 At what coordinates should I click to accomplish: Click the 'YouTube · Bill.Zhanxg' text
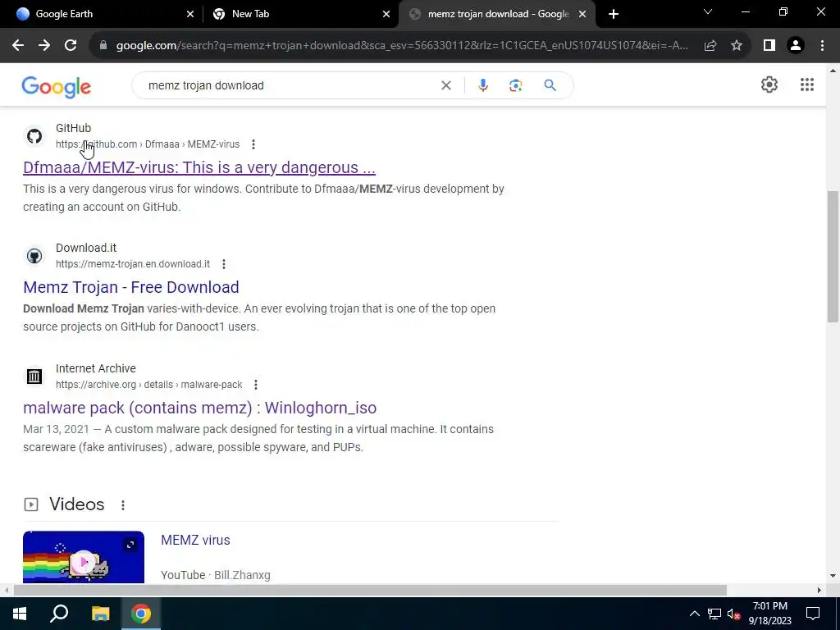[x=216, y=575]
